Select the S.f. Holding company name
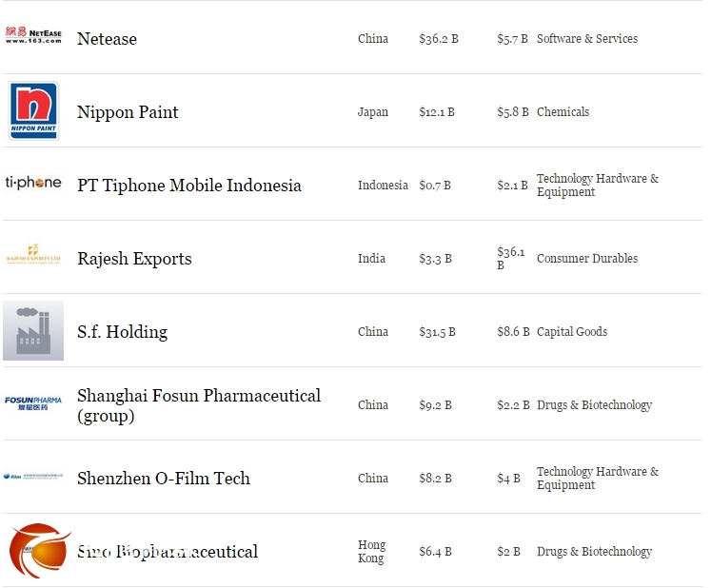 (x=122, y=332)
